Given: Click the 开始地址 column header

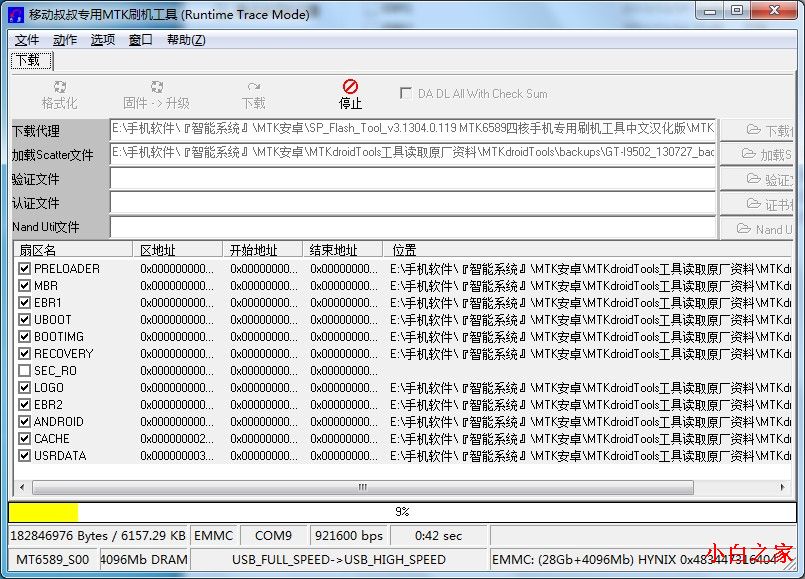Looking at the screenshot, I should pyautogui.click(x=262, y=250).
